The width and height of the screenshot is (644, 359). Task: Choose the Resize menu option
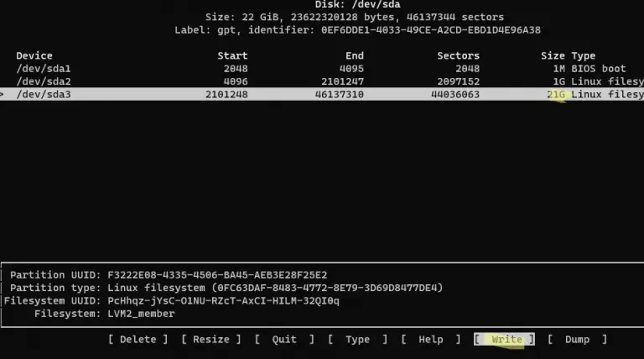pyautogui.click(x=211, y=339)
